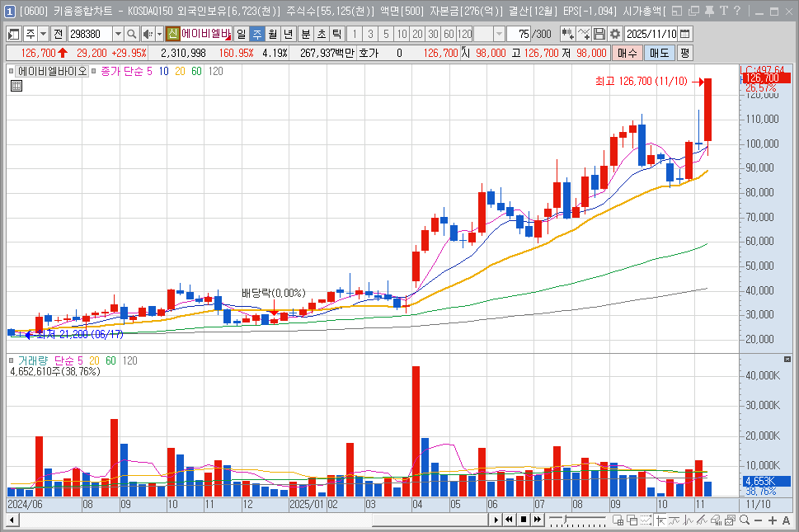
Task: Click the zigzag line tool at bottom
Action: coord(689,520)
